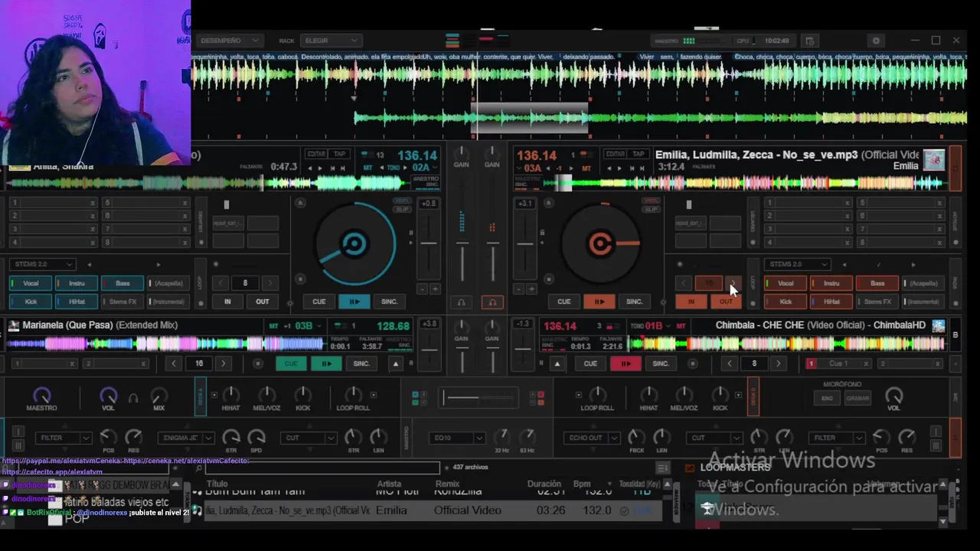Sync the left deck with SINC.
980x551 pixels.
click(x=389, y=302)
